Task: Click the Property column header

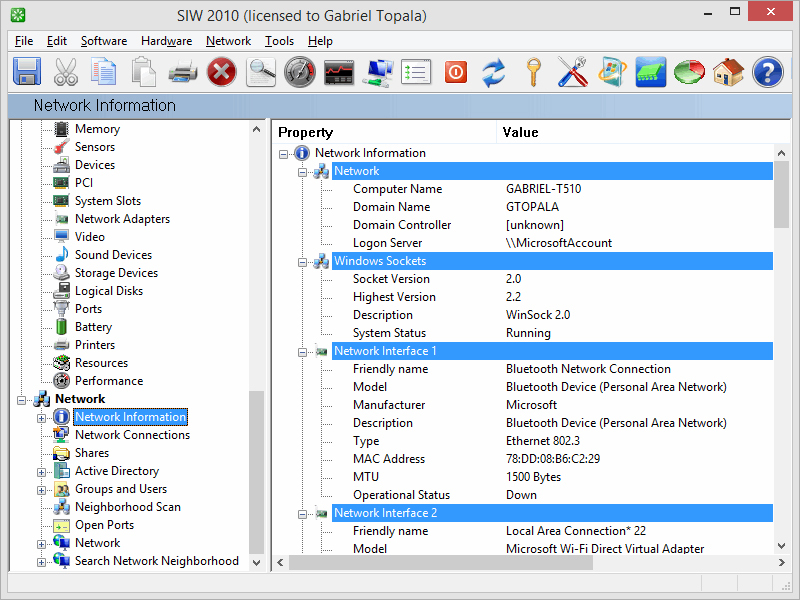Action: tap(384, 133)
